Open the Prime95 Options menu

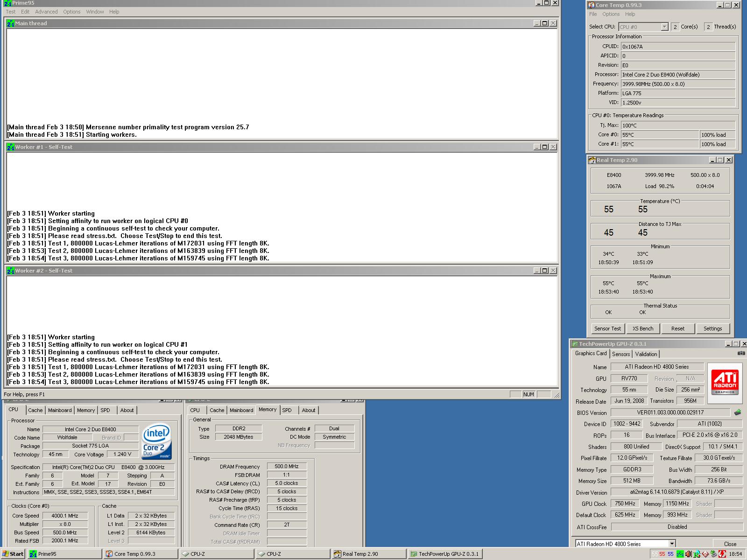pyautogui.click(x=72, y=12)
